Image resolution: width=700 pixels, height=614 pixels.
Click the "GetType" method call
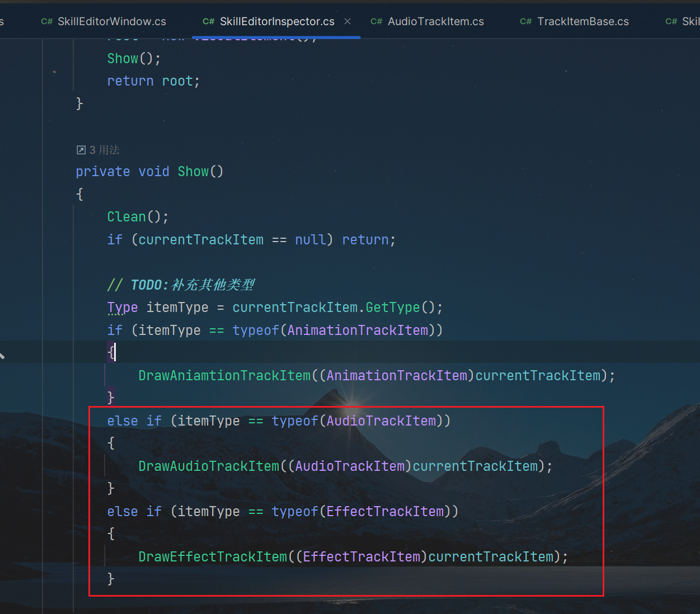pyautogui.click(x=393, y=308)
